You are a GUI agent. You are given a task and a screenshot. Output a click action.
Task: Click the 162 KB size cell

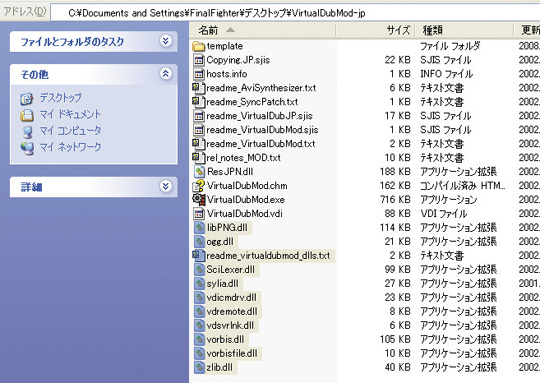coord(395,186)
